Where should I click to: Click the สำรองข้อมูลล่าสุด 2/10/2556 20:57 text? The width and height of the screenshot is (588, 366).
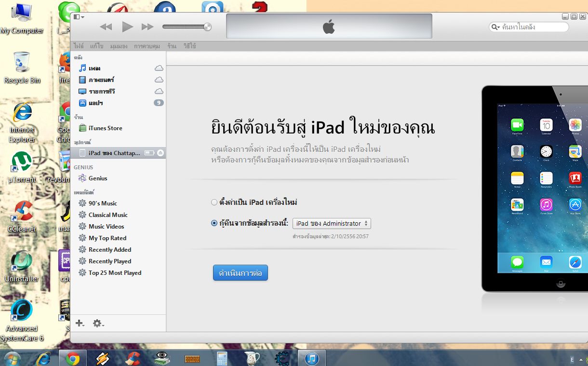click(x=331, y=236)
